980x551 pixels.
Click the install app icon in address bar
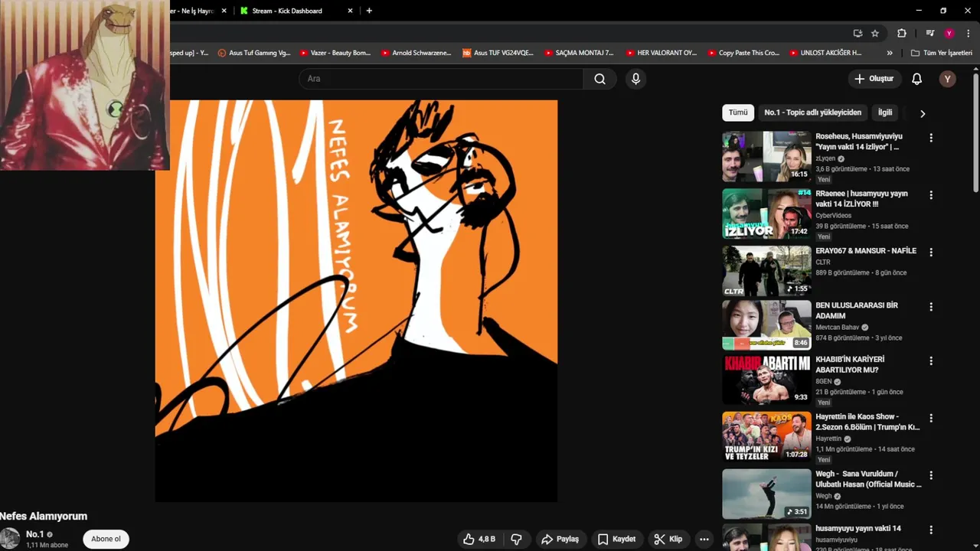858,33
